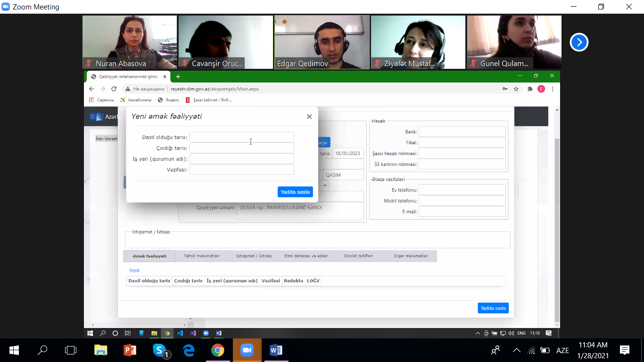Open Авиабилеты bookmark
This screenshot has width=644, height=362.
click(136, 100)
